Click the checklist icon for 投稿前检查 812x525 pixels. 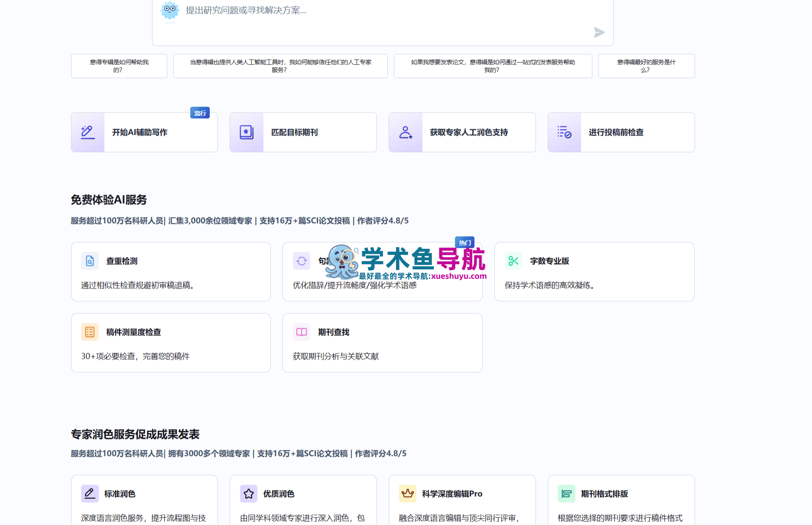564,132
